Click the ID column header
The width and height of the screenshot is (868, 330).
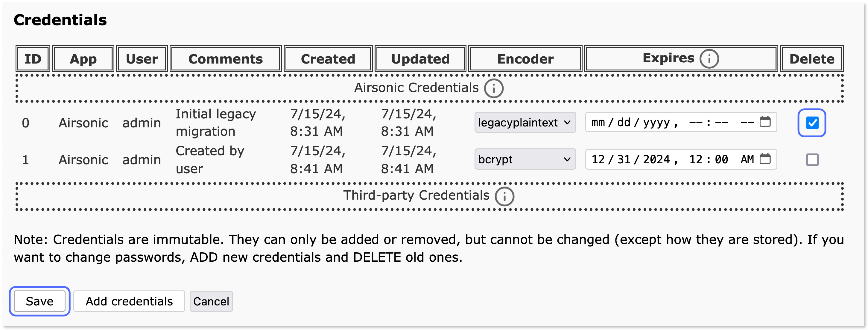click(x=33, y=58)
